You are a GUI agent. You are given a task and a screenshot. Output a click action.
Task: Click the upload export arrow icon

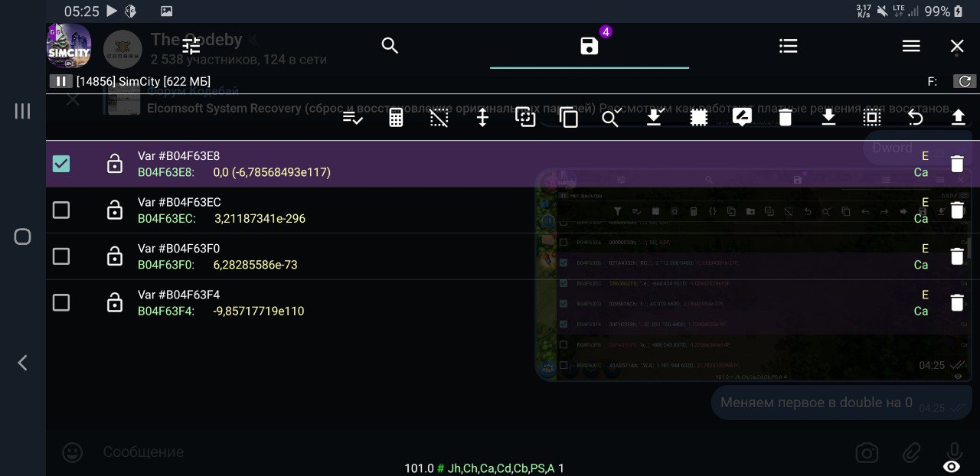[x=958, y=118]
